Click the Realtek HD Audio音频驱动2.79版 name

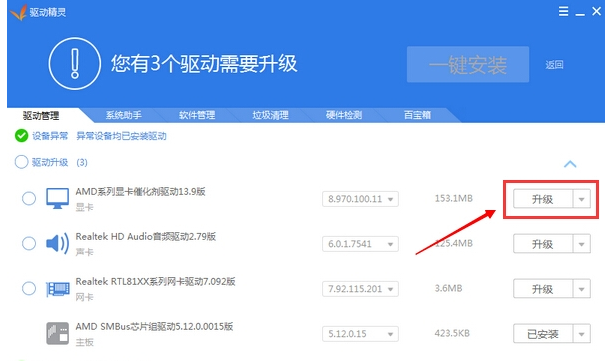[145, 236]
